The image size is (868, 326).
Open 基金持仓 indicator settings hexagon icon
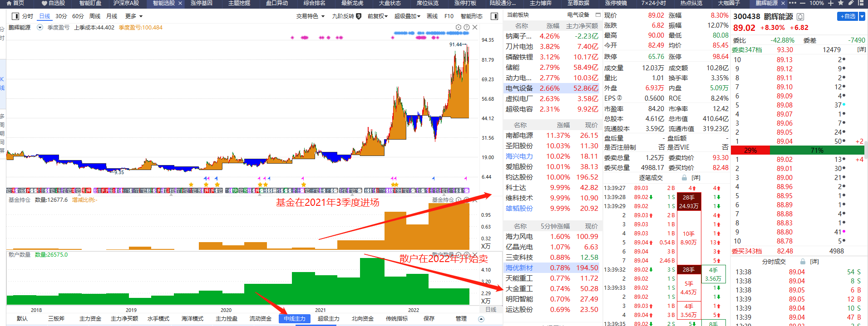tap(459, 199)
